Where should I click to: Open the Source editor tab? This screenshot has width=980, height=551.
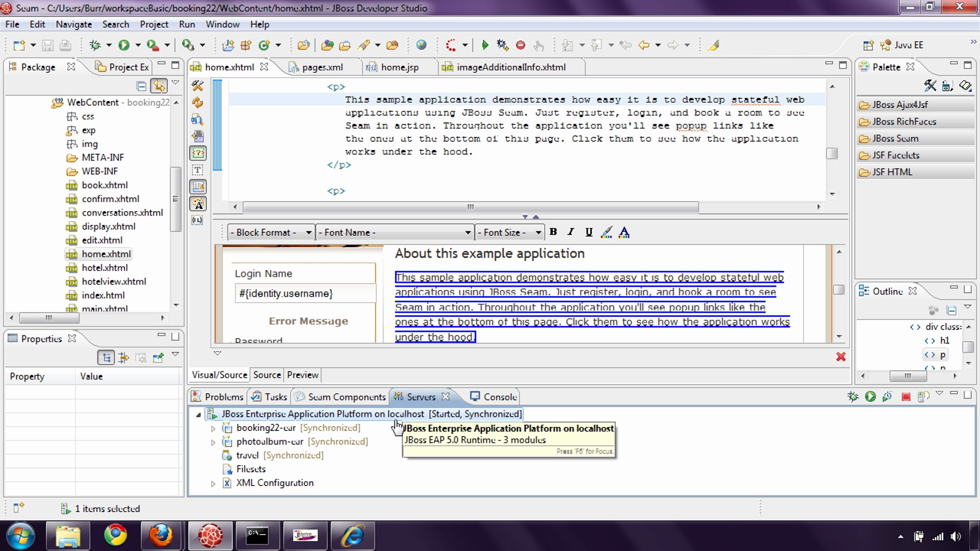(x=267, y=375)
